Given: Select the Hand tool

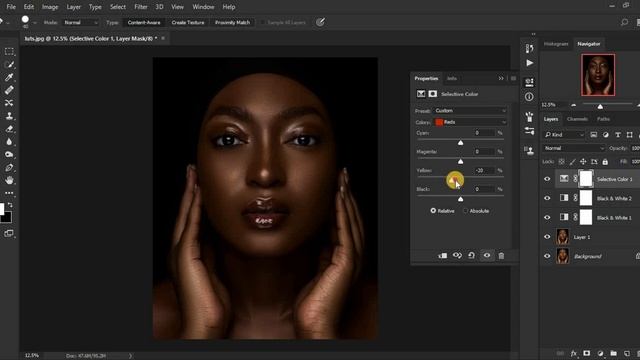Looking at the screenshot, I should 9,180.
